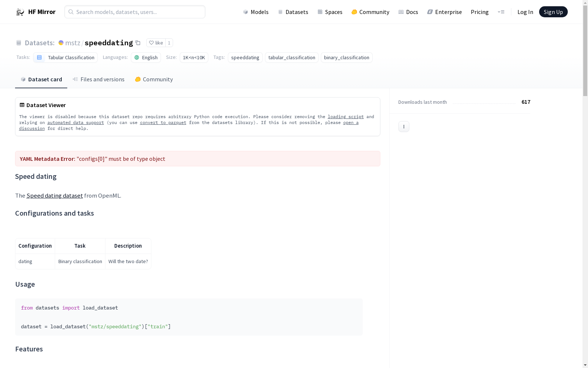Screen dimensions: 588x368
Task: Click the 'dating' configuration cell
Action: 35,261
